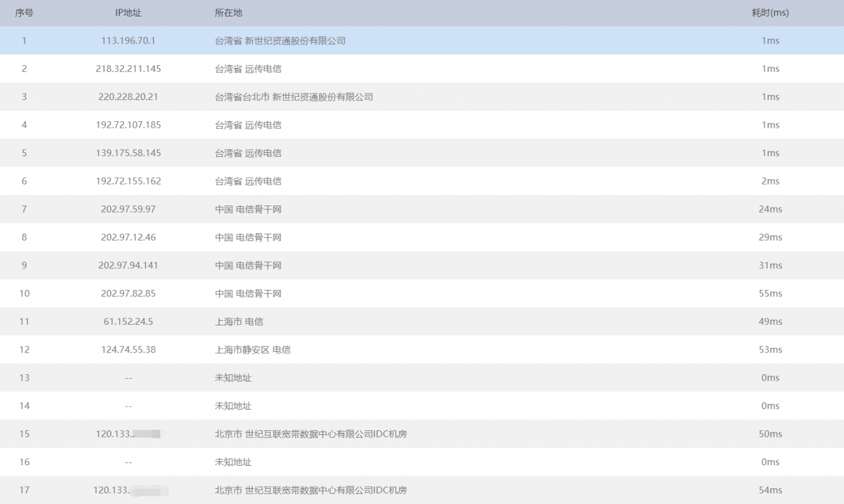Click the 50ms latency in row 15
The height and width of the screenshot is (504, 844).
770,434
